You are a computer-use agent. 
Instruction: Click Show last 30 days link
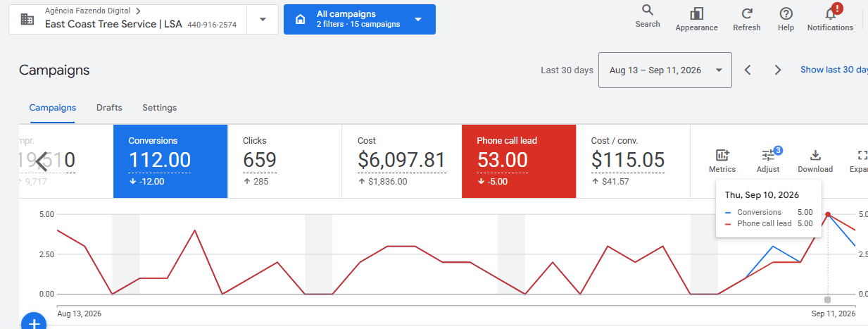(834, 70)
